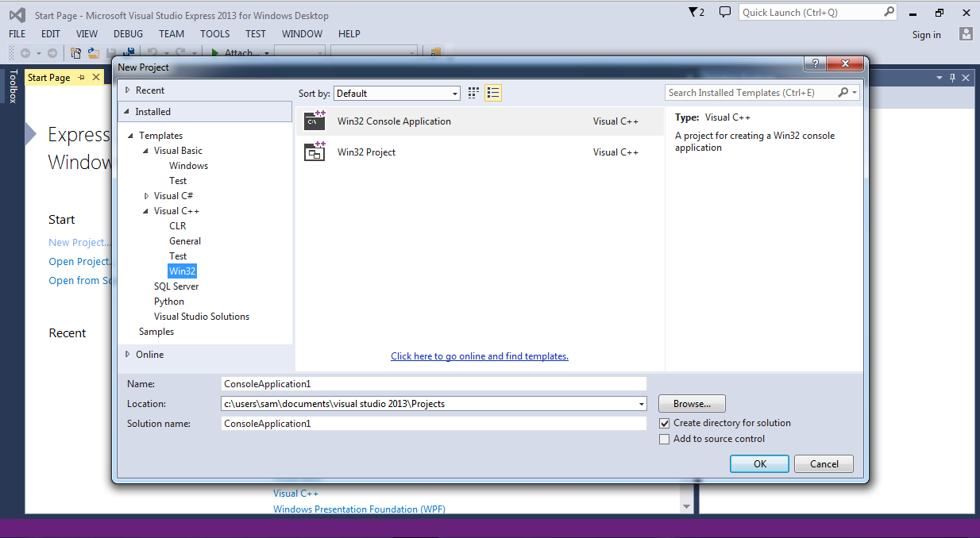This screenshot has height=538, width=980.
Task: Switch templates to small icons view
Action: click(473, 93)
